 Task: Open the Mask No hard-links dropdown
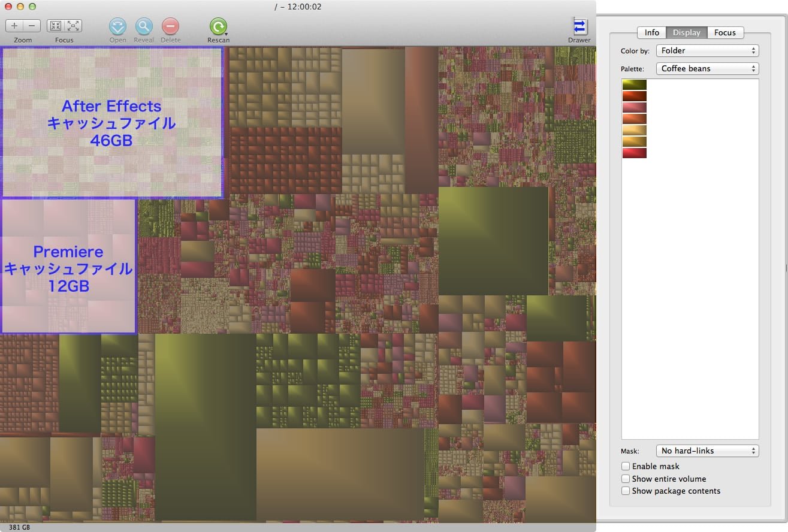point(707,451)
